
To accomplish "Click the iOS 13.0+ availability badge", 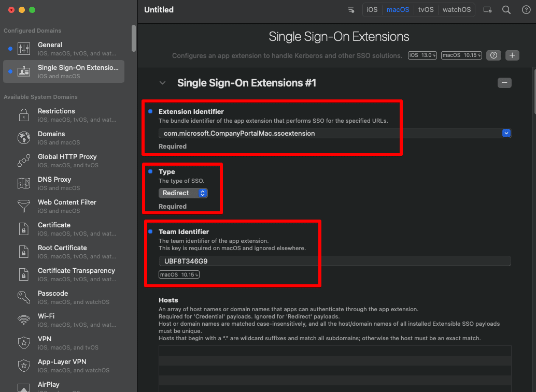I will [x=422, y=55].
